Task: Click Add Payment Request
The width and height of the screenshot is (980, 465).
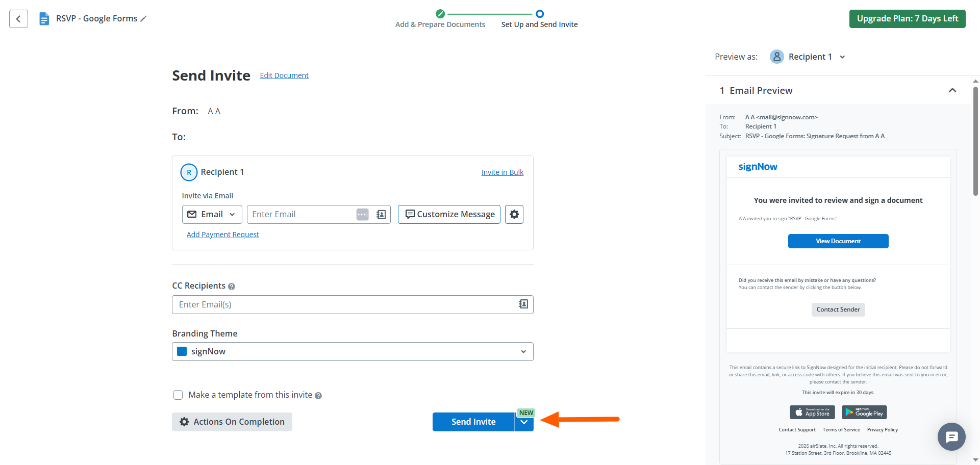Action: tap(222, 234)
